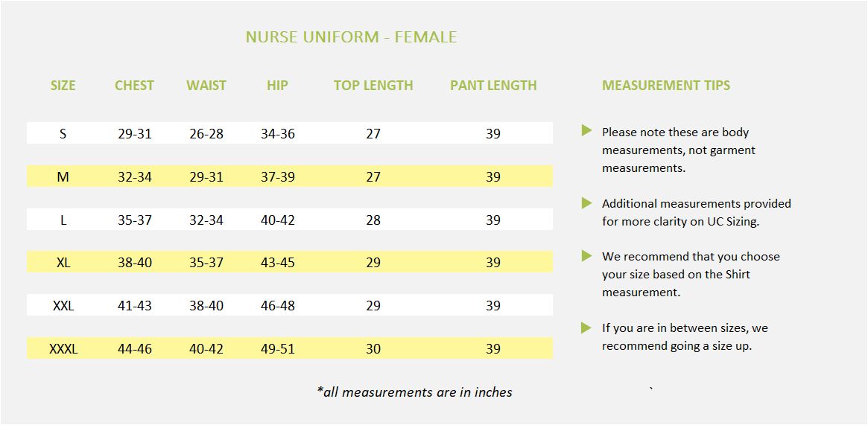Click the HIP column header
Image resolution: width=868 pixels, height=425 pixels.
click(x=277, y=86)
